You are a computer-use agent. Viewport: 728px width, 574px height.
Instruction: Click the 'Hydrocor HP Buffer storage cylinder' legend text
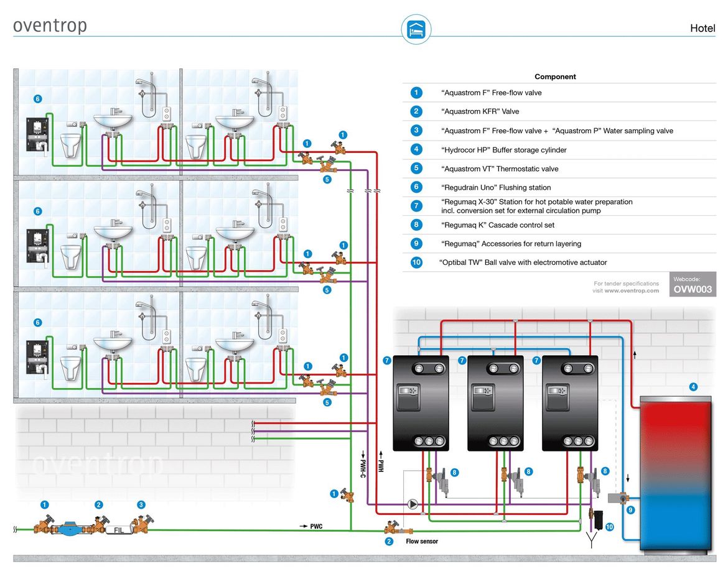[x=504, y=150]
